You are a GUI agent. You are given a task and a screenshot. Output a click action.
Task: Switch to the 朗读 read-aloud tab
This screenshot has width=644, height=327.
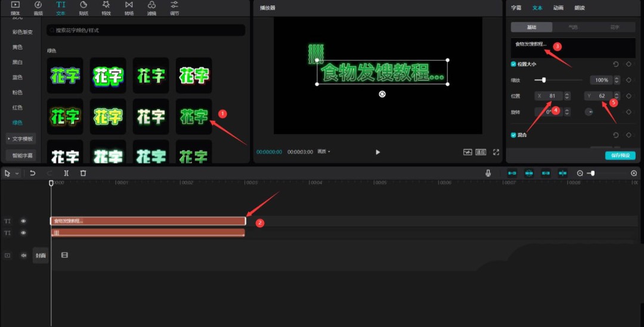pos(580,8)
